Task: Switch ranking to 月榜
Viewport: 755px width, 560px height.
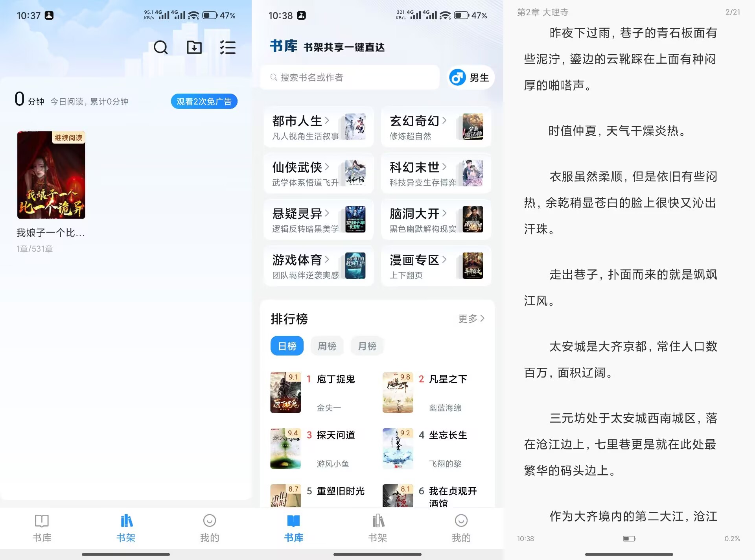Action: pyautogui.click(x=367, y=346)
